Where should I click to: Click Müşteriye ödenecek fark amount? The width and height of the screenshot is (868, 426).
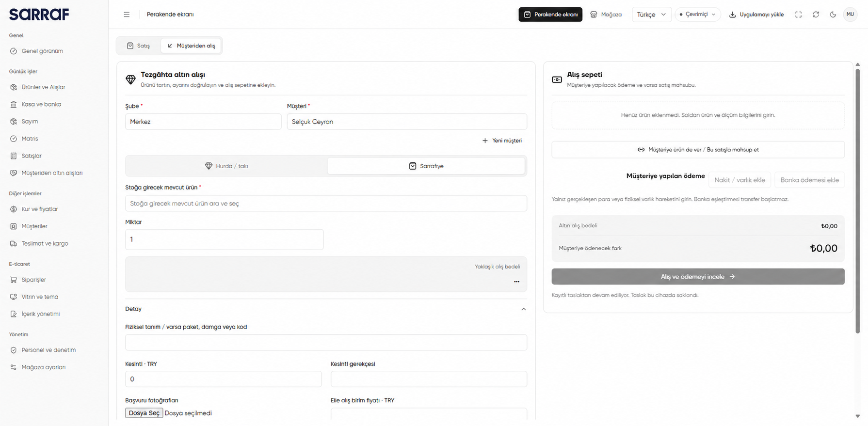click(x=823, y=248)
